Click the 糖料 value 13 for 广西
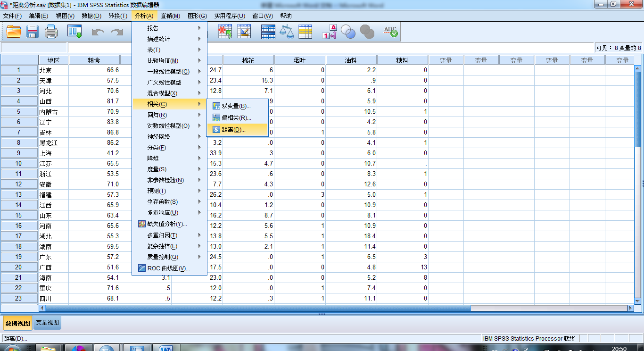Screen dimensions: 644x351 403,267
